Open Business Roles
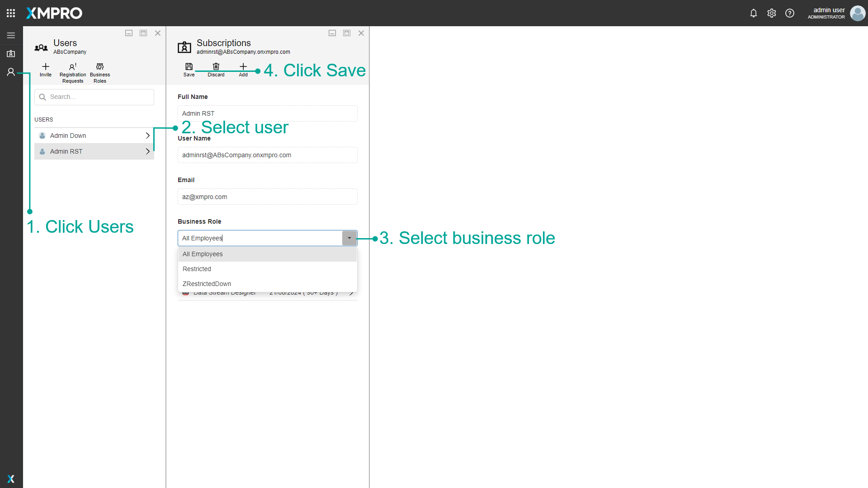This screenshot has width=868, height=488. click(x=100, y=67)
